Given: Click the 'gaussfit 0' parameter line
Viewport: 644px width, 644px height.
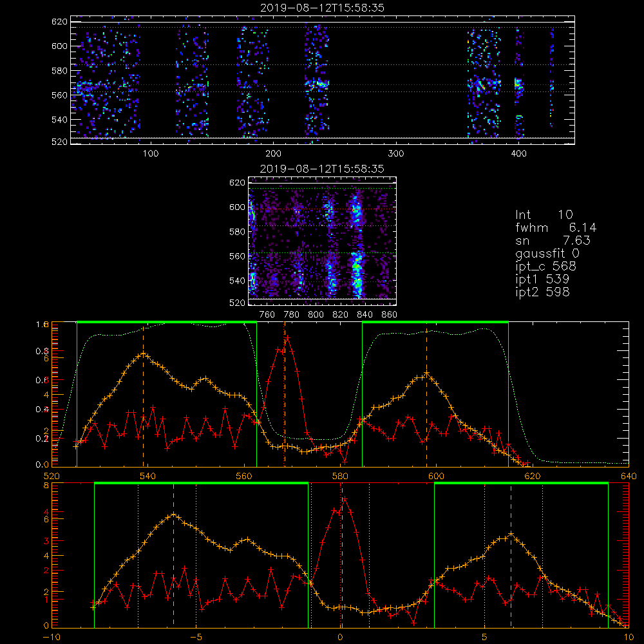Looking at the screenshot, I should pos(547,253).
